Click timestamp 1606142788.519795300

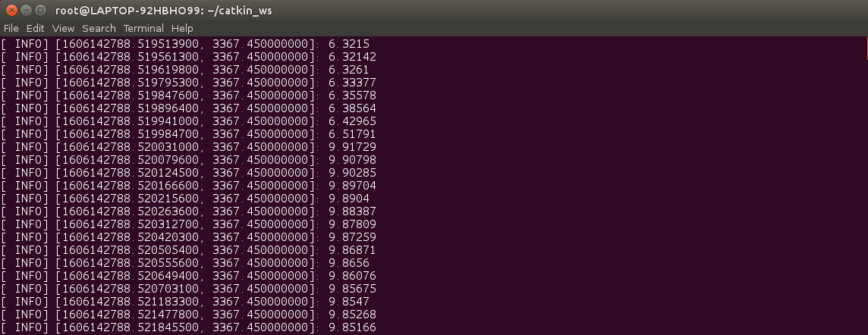click(x=132, y=83)
